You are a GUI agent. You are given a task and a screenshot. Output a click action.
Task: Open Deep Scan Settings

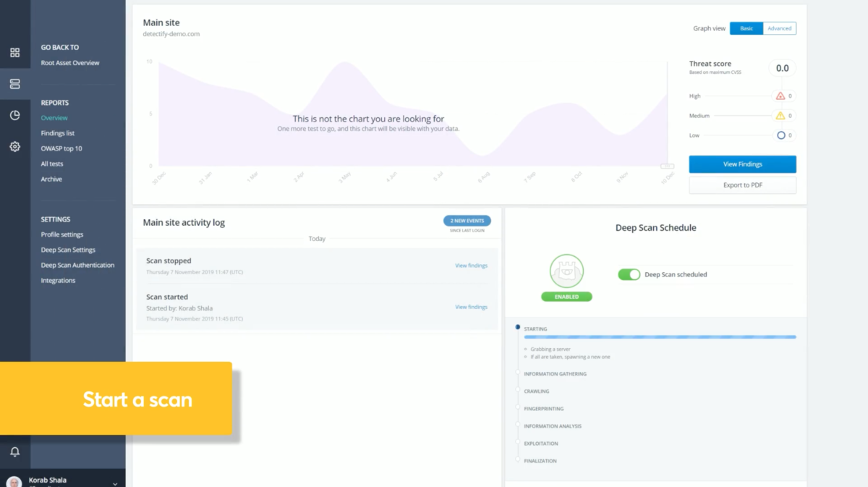[x=68, y=250]
